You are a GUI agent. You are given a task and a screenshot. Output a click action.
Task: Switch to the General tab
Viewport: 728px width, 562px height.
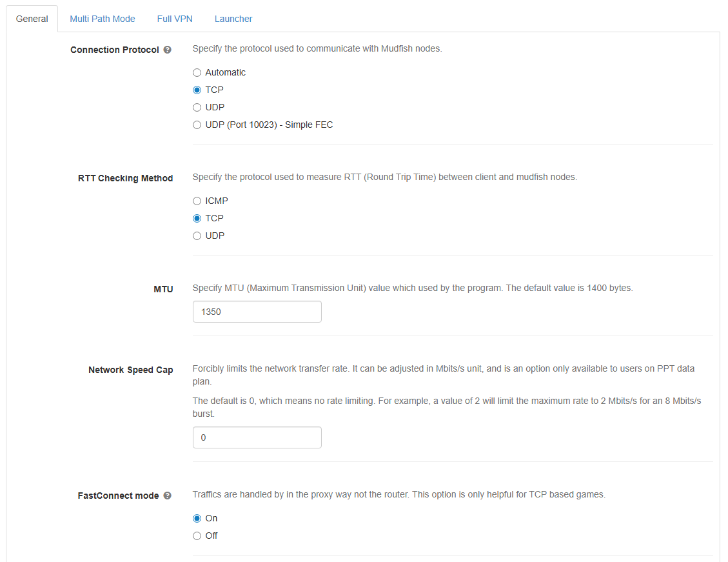pos(32,19)
